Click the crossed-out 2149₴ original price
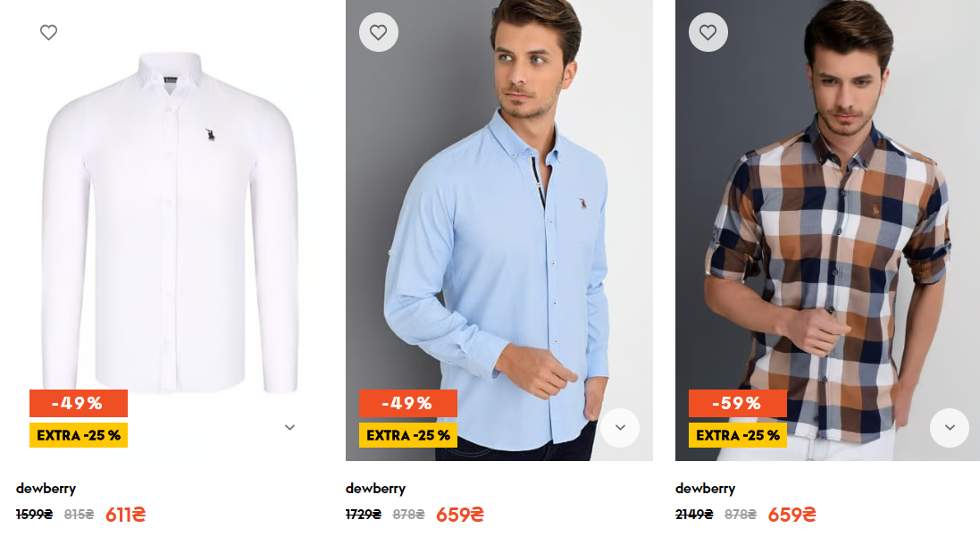Image resolution: width=980 pixels, height=545 pixels. coord(694,515)
